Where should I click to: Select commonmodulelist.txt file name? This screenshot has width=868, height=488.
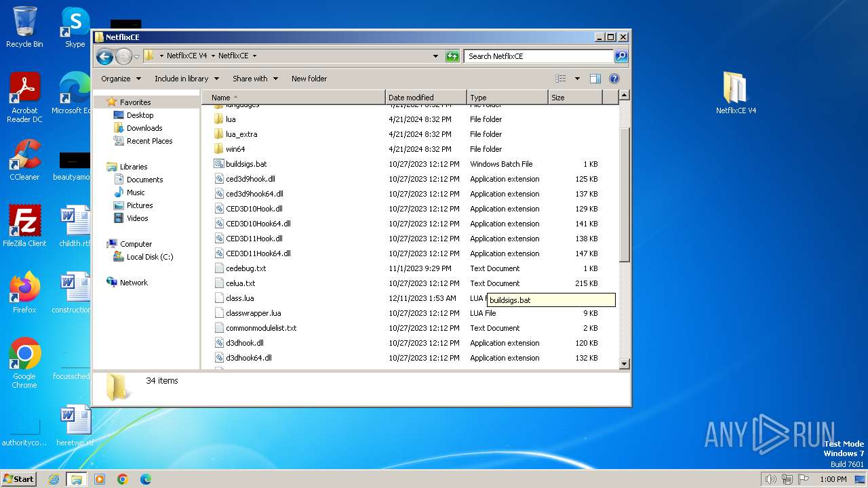point(261,328)
